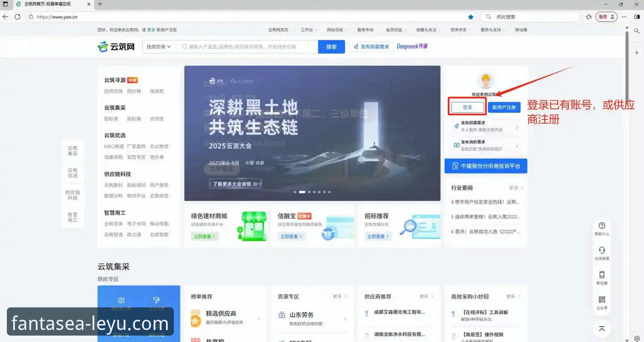Open the 简体中文 language dropdown
Image resolution: width=644 pixels, height=342 pixels.
(461, 30)
